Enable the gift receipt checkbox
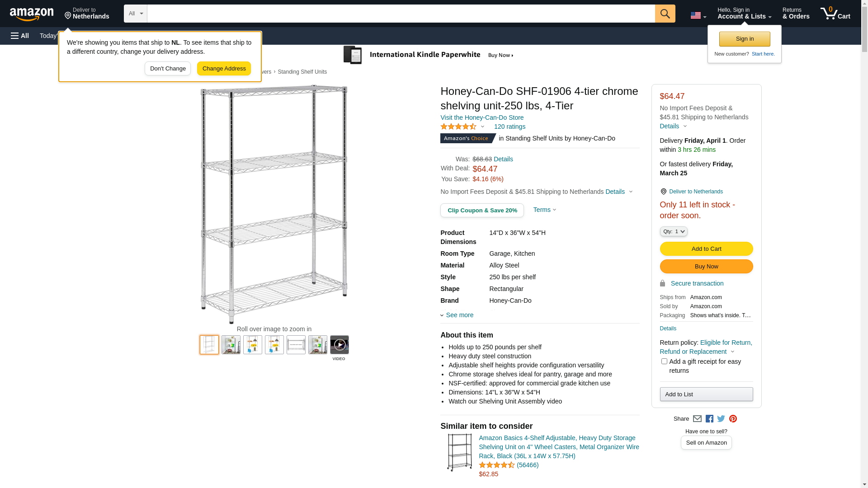 click(x=664, y=361)
